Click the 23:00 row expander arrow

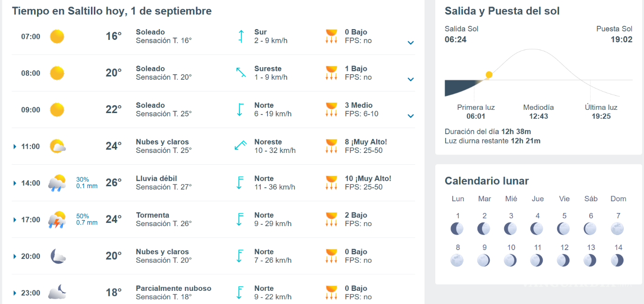[x=15, y=292]
